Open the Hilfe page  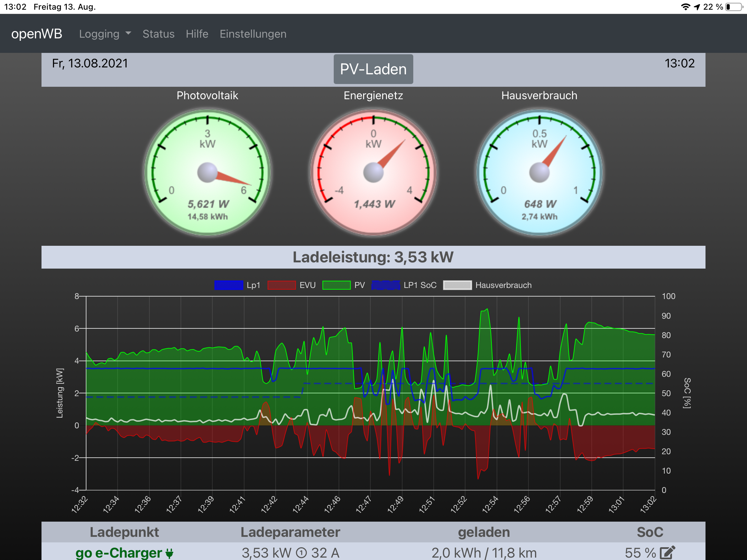(197, 34)
